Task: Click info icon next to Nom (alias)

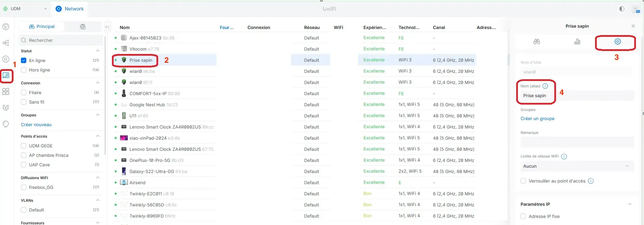Action: click(x=545, y=86)
